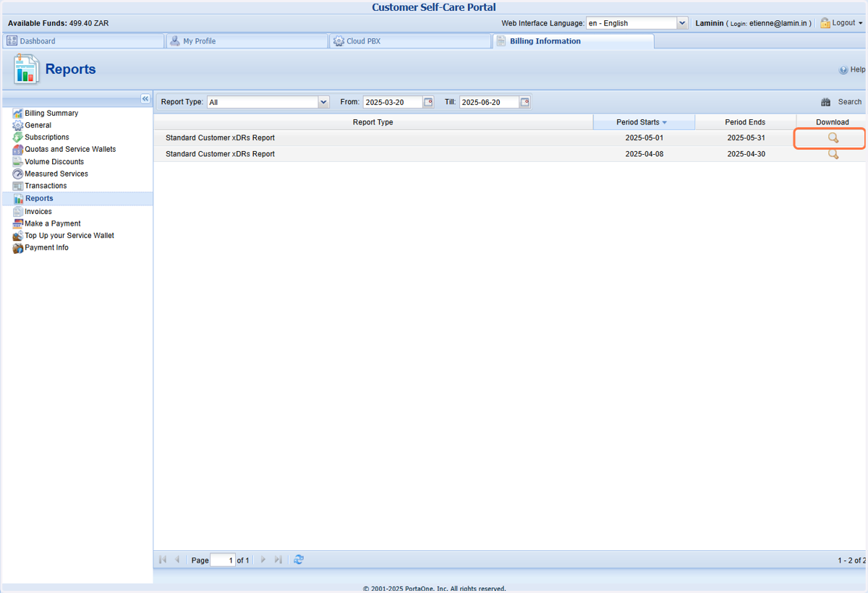The width and height of the screenshot is (868, 593).
Task: Switch to the Cloud PBX tab
Action: click(410, 41)
